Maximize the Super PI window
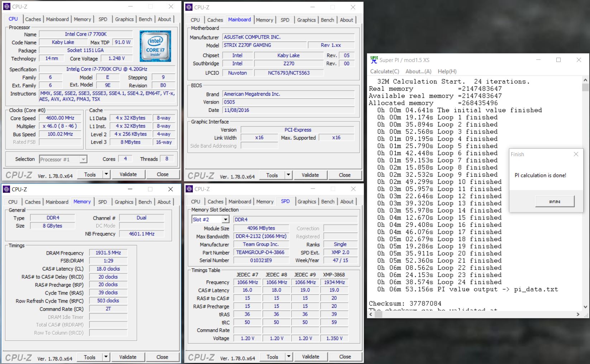Image resolution: width=590 pixels, height=364 pixels. 558,60
